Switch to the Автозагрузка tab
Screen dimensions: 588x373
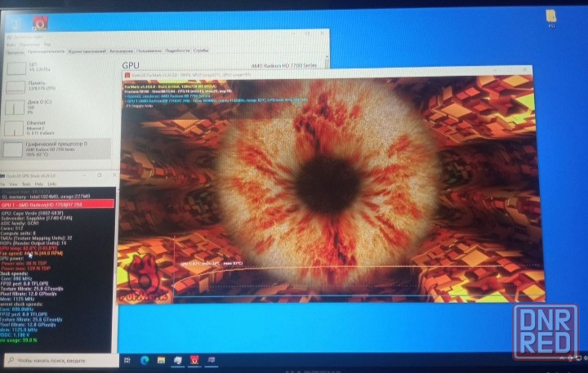click(x=121, y=51)
